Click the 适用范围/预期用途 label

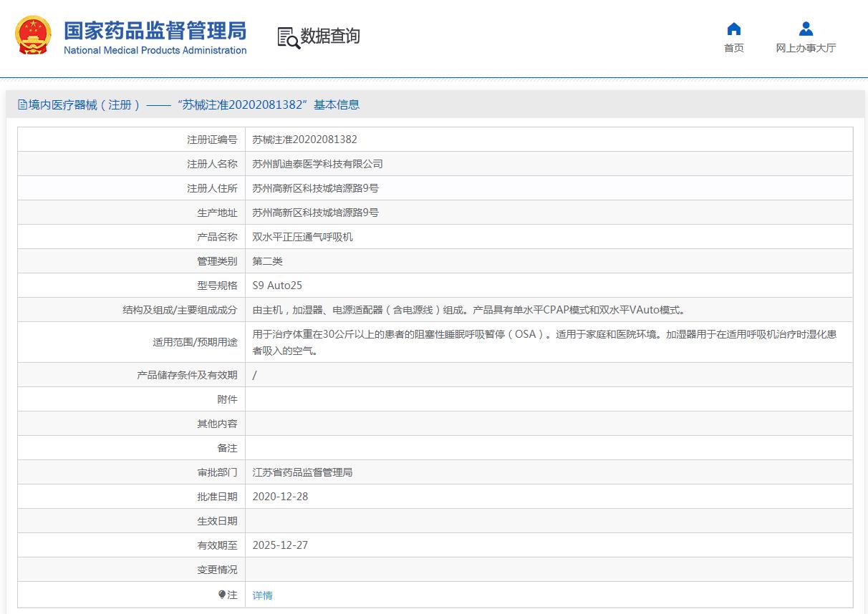pos(196,342)
